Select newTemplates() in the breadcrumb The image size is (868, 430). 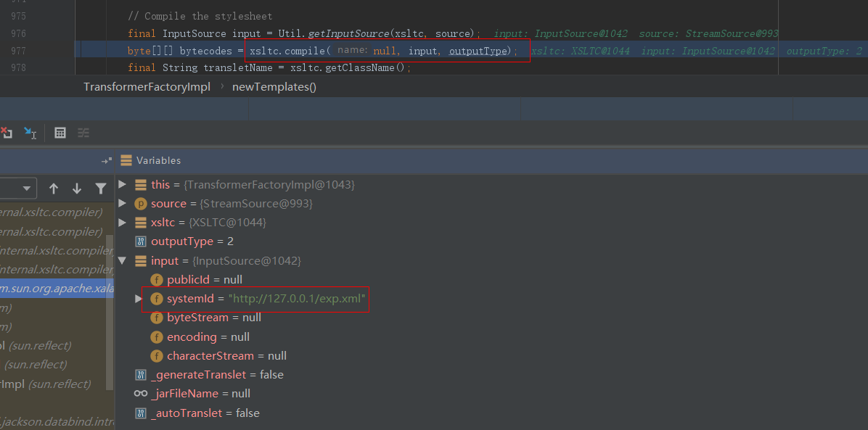(x=274, y=87)
